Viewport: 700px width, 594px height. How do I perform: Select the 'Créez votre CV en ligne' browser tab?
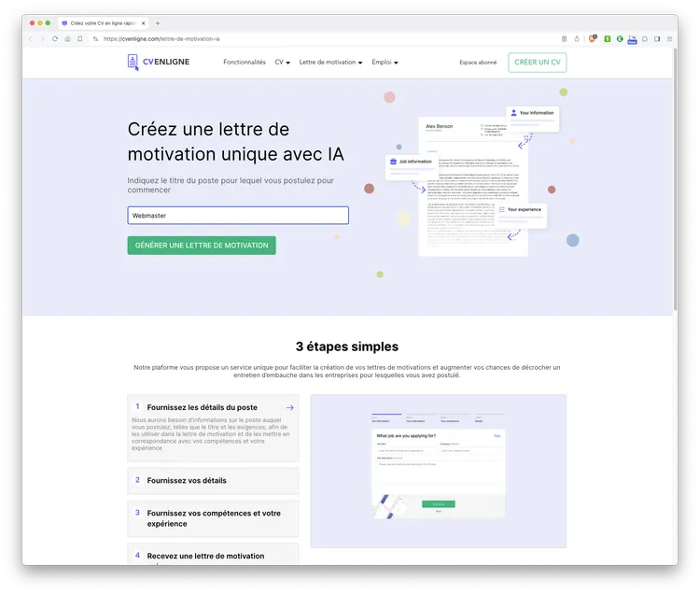point(103,23)
